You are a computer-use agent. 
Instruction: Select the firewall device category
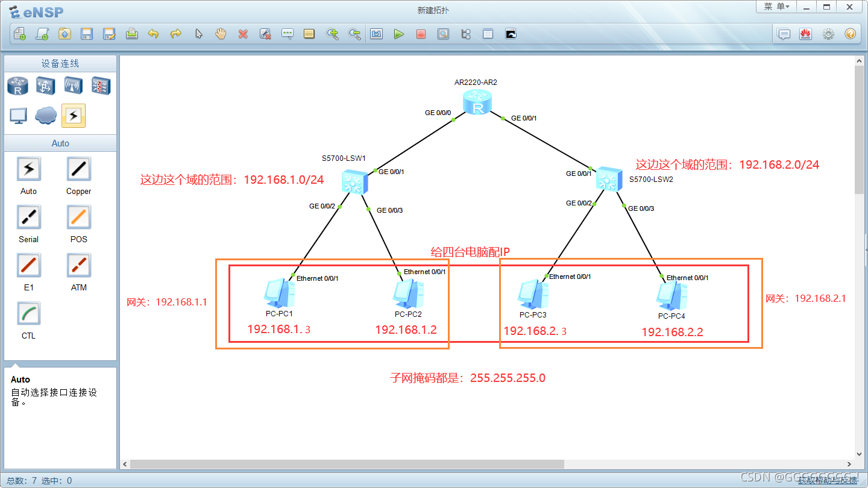tap(101, 86)
